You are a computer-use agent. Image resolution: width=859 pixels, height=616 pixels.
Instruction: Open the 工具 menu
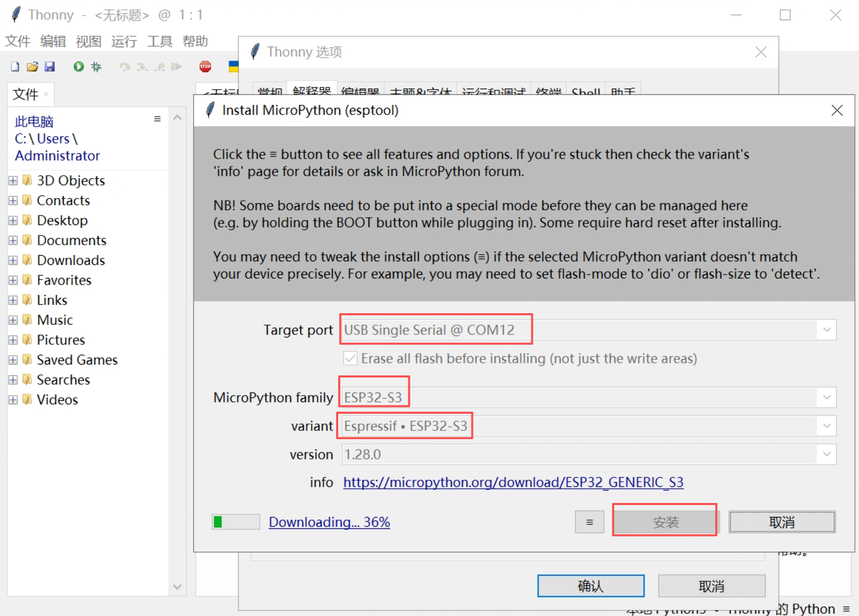tap(159, 41)
